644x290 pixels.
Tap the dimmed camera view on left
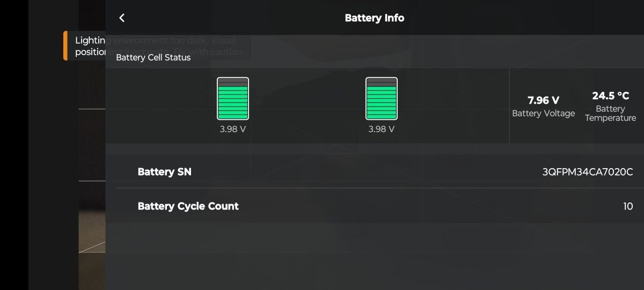pos(92,161)
